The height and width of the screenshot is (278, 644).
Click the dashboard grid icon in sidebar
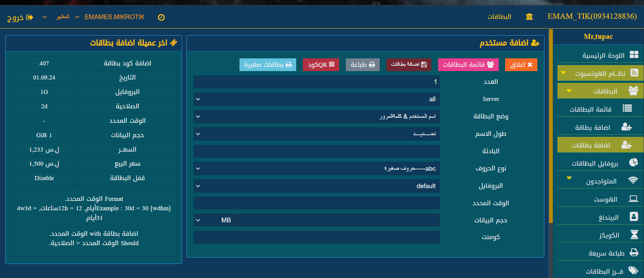[634, 55]
